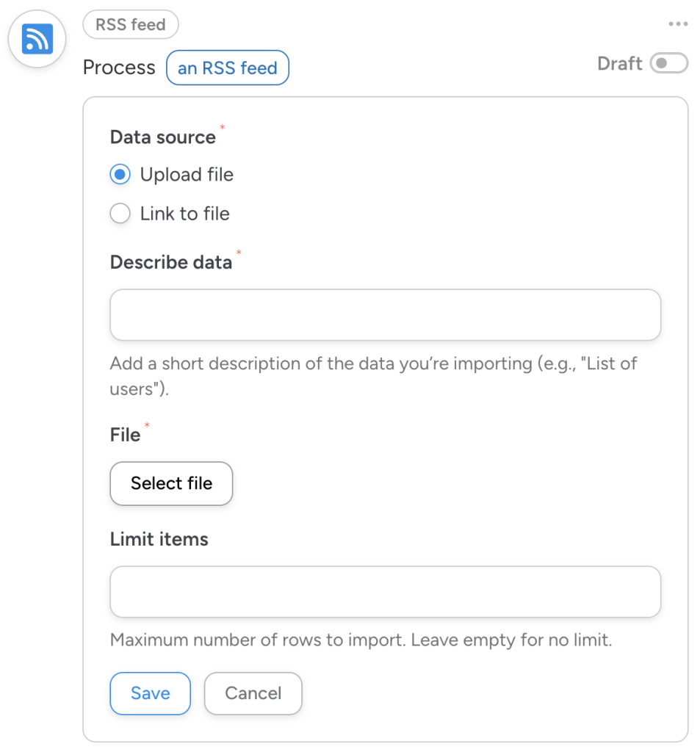700x752 pixels.
Task: Cancel editing the form
Action: click(x=253, y=693)
